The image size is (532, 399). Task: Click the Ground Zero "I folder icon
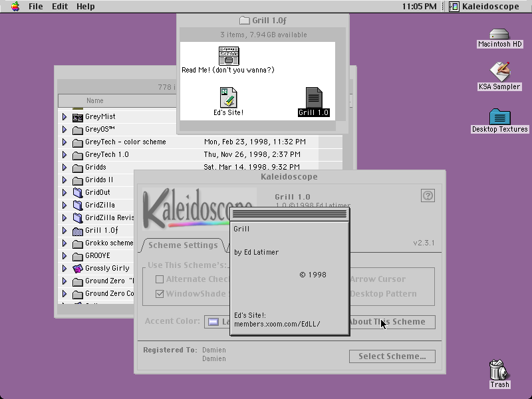pos(78,281)
